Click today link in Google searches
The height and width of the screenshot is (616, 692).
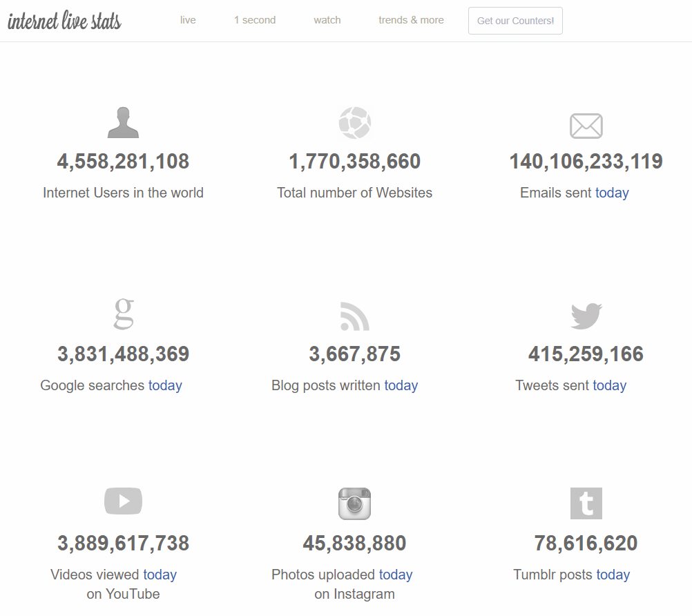[x=165, y=385]
